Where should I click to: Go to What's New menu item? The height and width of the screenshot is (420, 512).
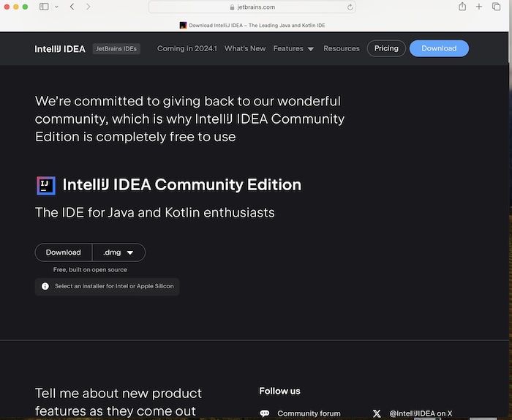pos(245,48)
